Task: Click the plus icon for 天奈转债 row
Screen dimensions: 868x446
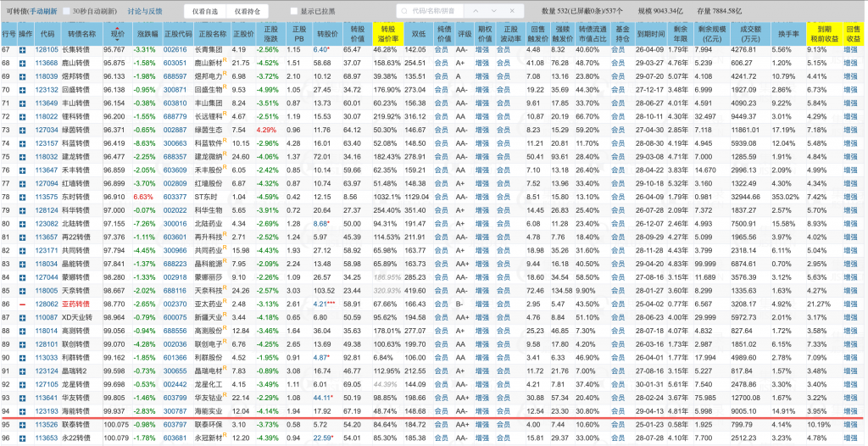Action: (x=22, y=290)
